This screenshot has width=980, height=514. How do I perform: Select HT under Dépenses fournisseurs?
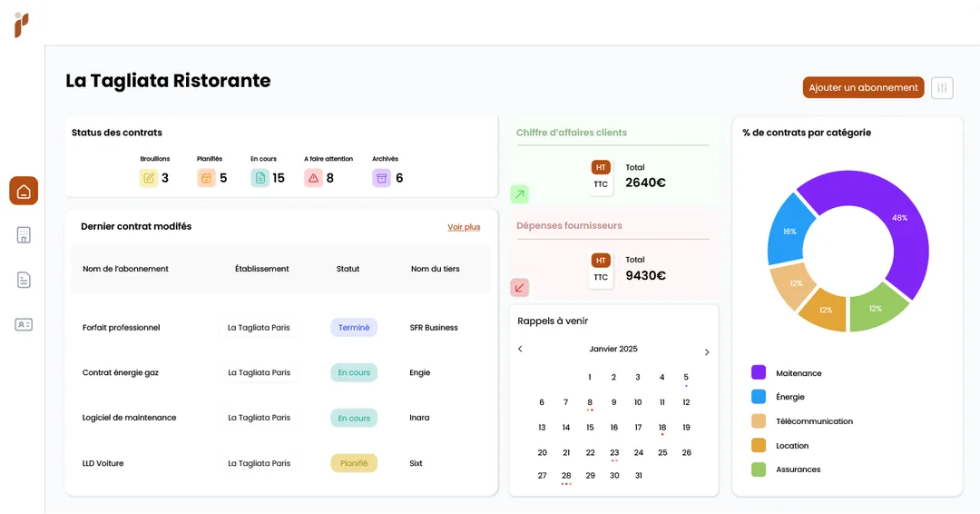click(601, 260)
